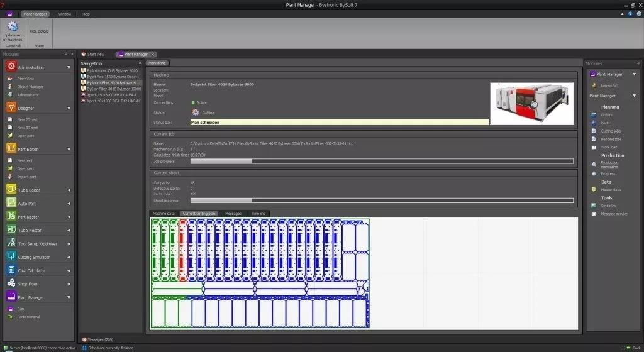
Task: Expand the Auto Part module section
Action: (69, 203)
